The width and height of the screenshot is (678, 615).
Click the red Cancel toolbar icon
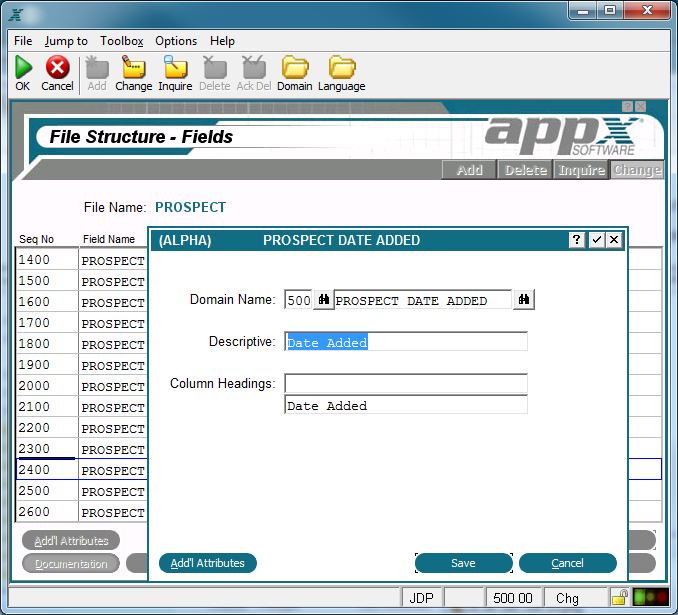click(57, 67)
